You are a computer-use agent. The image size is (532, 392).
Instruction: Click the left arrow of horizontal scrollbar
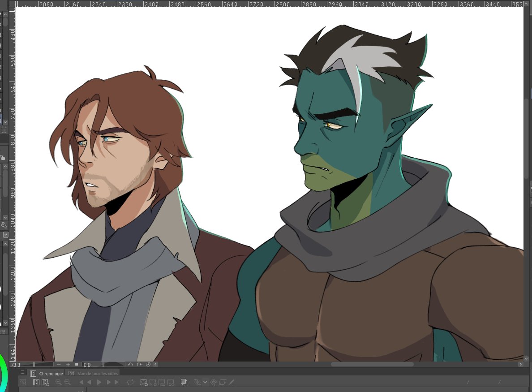click(155, 364)
